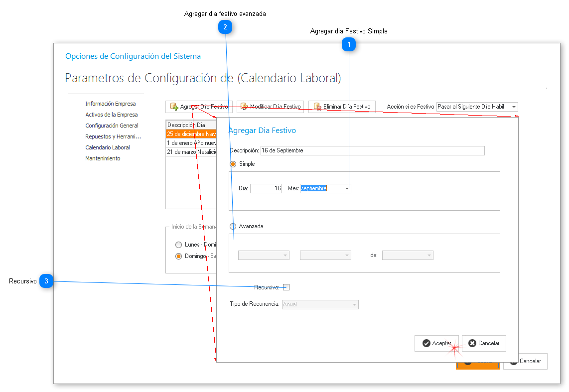
Task: Select the Avanzada radio option
Action: point(233,226)
